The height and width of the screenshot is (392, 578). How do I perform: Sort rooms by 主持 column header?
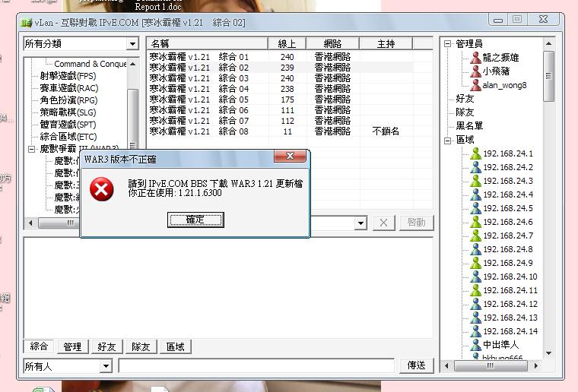386,44
